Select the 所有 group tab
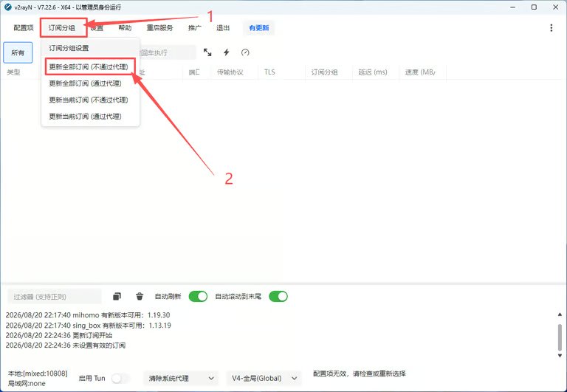This screenshot has height=392, width=567. click(x=18, y=53)
